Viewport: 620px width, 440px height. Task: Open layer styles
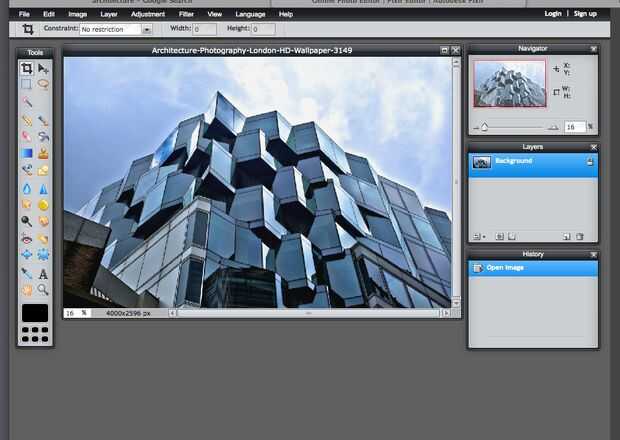512,236
